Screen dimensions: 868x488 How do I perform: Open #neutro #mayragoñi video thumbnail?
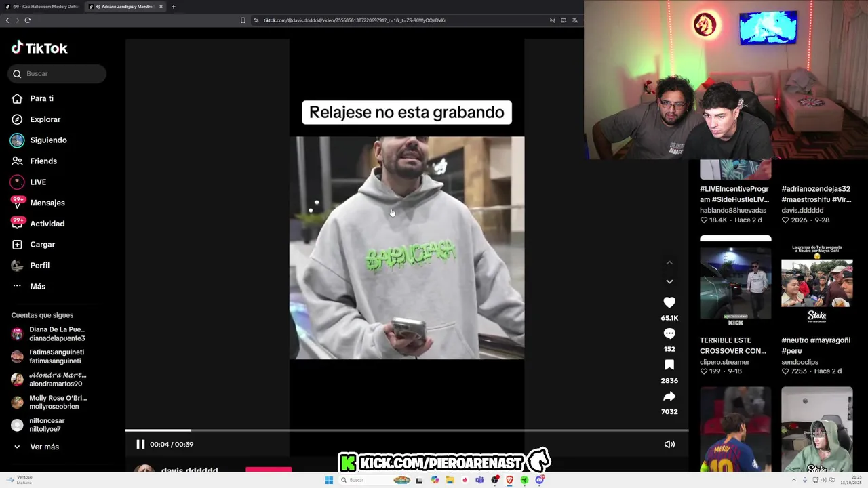pyautogui.click(x=816, y=283)
